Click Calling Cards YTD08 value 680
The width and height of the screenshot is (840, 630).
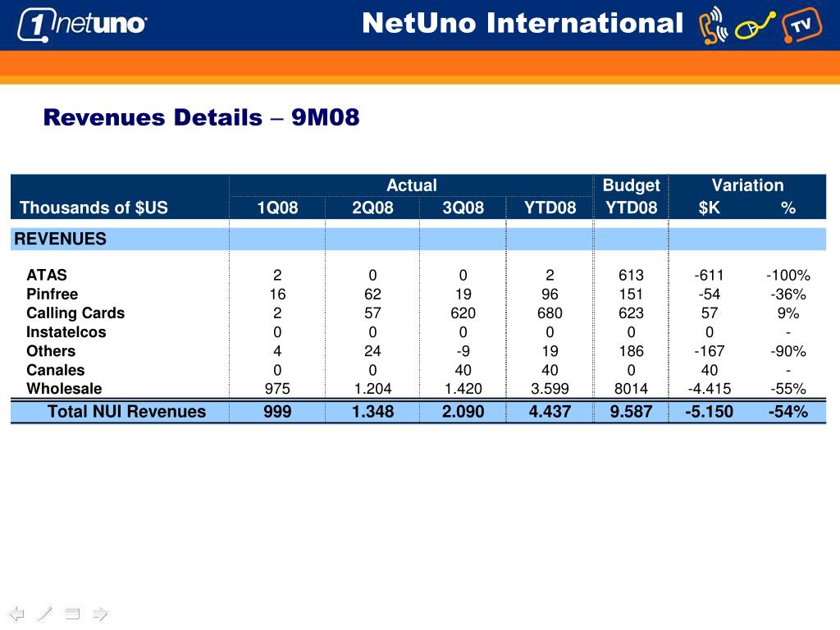[550, 313]
